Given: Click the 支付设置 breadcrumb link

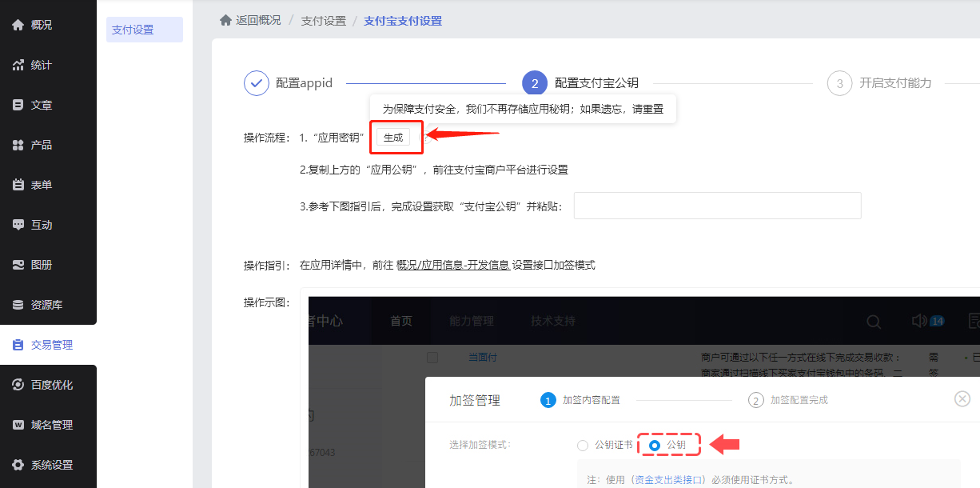Looking at the screenshot, I should pyautogui.click(x=324, y=21).
